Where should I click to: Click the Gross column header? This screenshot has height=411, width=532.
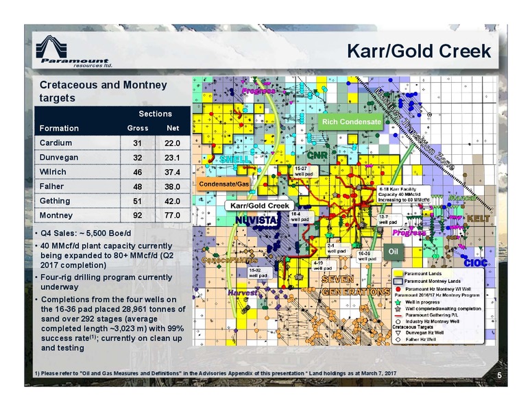coord(137,128)
